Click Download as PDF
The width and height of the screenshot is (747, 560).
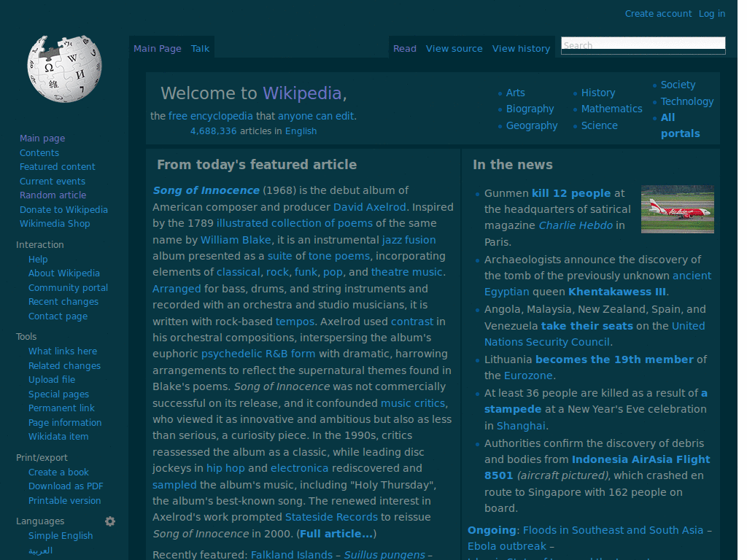click(66, 486)
